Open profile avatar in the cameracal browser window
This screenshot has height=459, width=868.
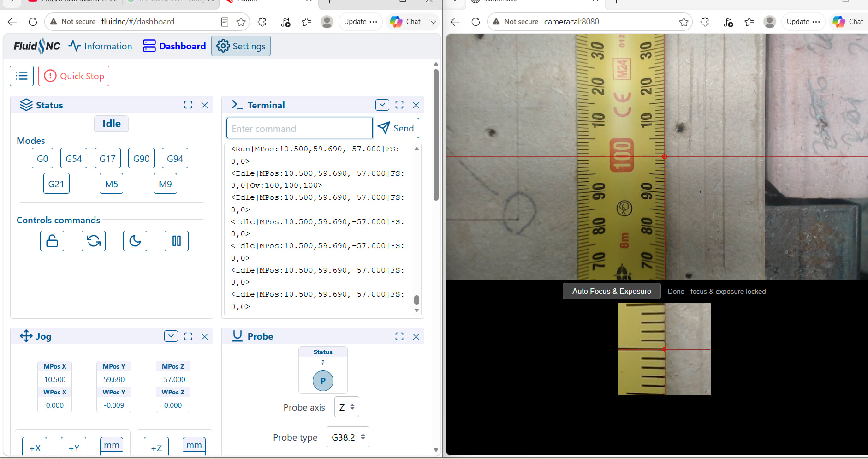pos(770,22)
